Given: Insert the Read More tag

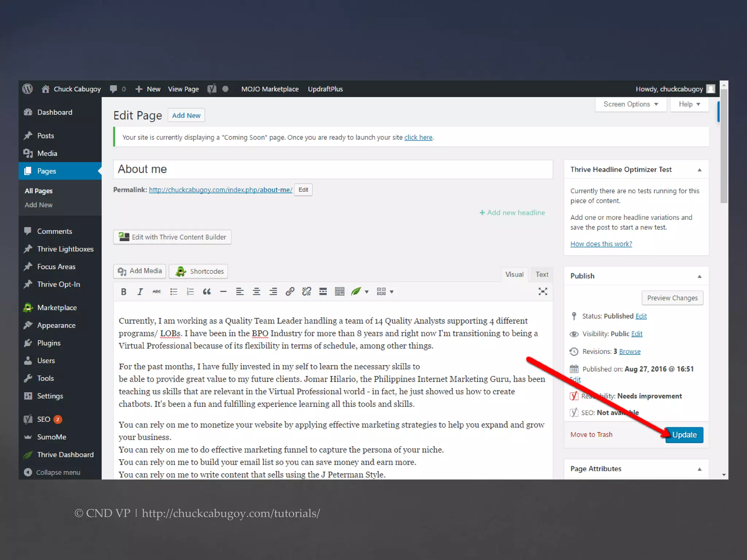Looking at the screenshot, I should point(323,292).
